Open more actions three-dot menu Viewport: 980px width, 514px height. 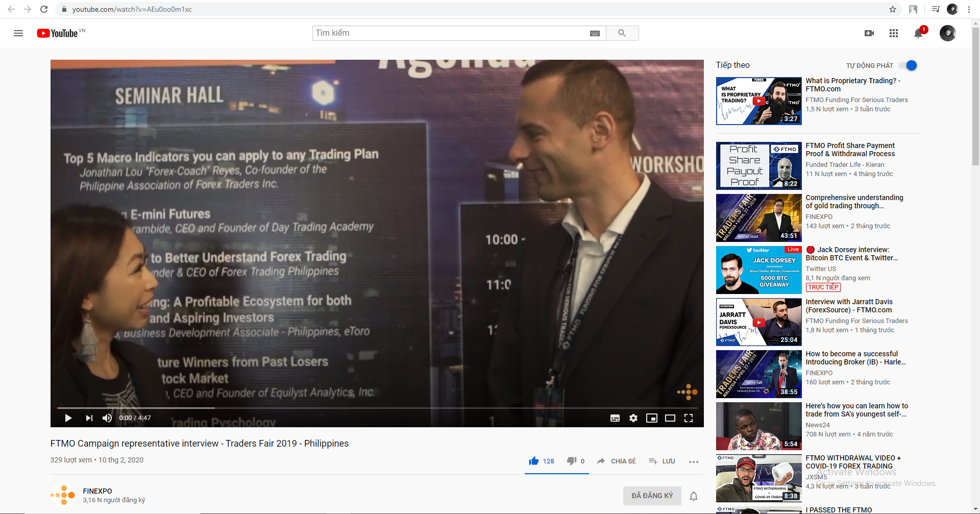pos(693,461)
